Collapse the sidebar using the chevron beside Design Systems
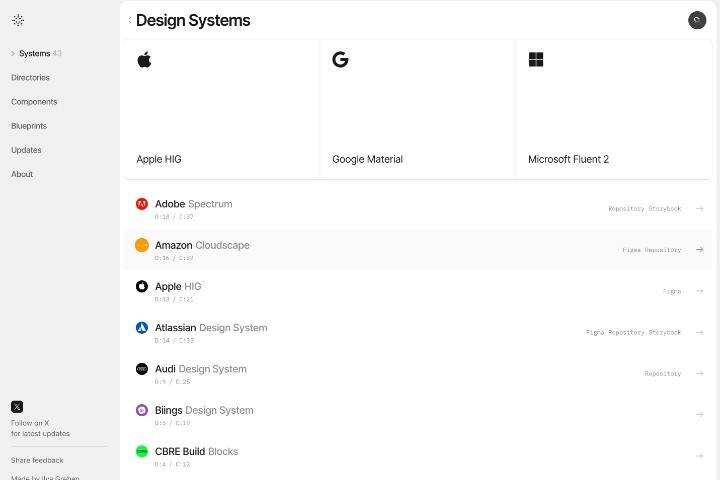Screen dimensions: 720x480 point(129,20)
